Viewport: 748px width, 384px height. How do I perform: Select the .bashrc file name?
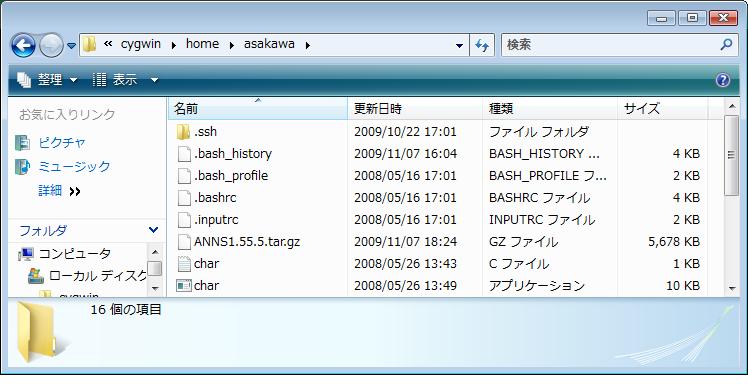click(215, 197)
